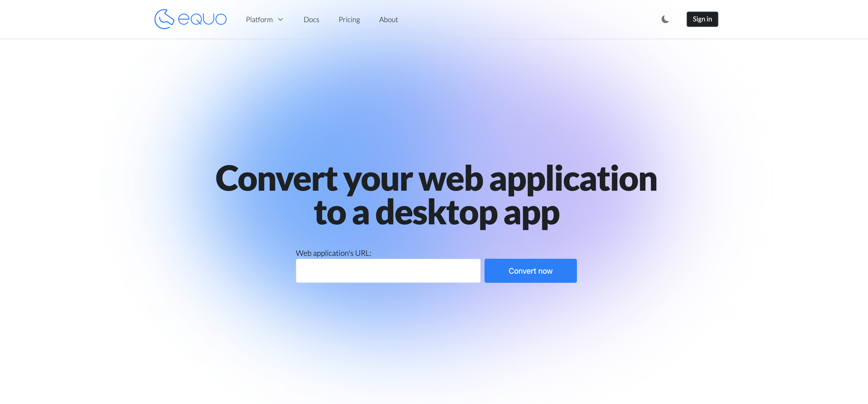Click Convert now to submit URL
868x404 pixels.
530,271
